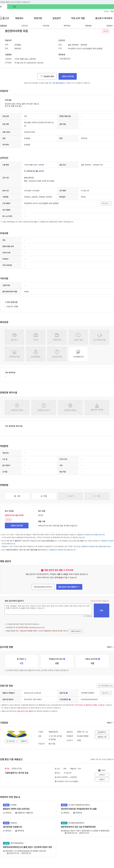The image size is (114, 868).
Task: Click the 장애인용 화장실 facility icon
Action: [70, 405]
